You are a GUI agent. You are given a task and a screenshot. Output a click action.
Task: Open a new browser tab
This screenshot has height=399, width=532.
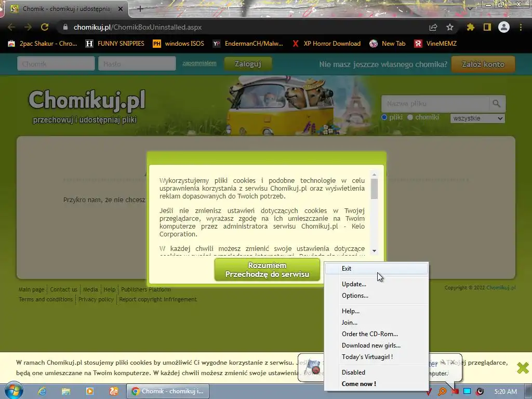click(140, 9)
